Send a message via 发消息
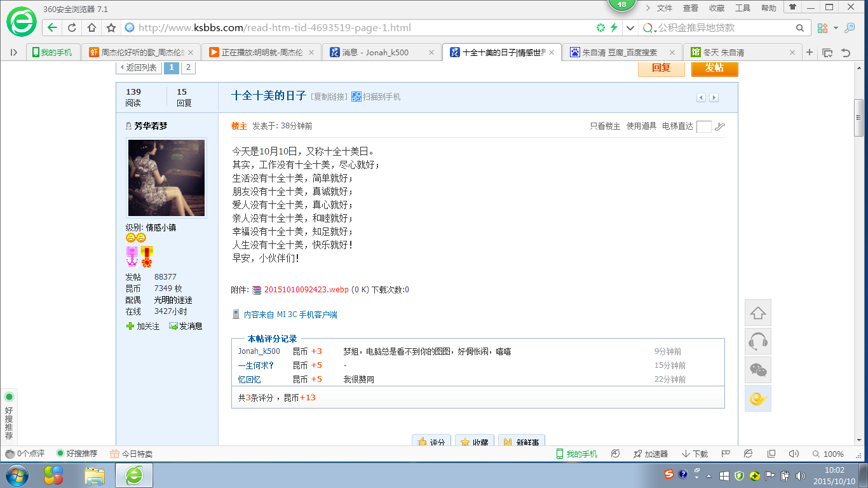The image size is (868, 488). tap(186, 326)
